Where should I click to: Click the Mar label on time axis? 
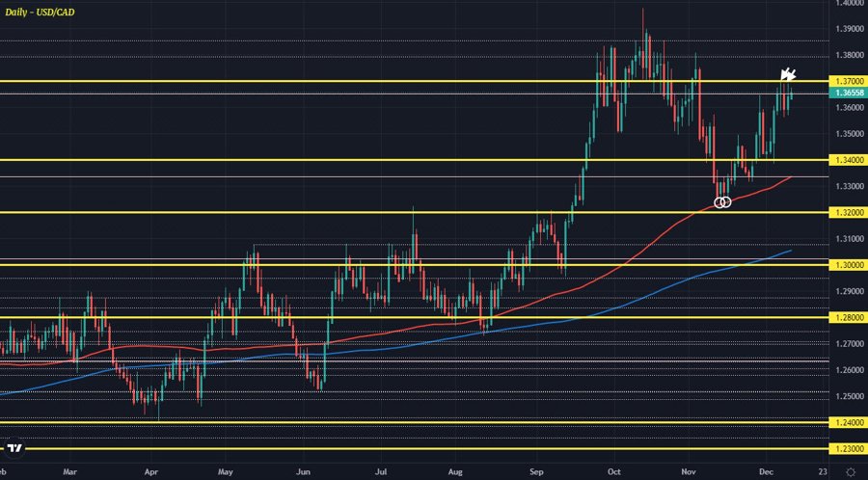point(68,472)
